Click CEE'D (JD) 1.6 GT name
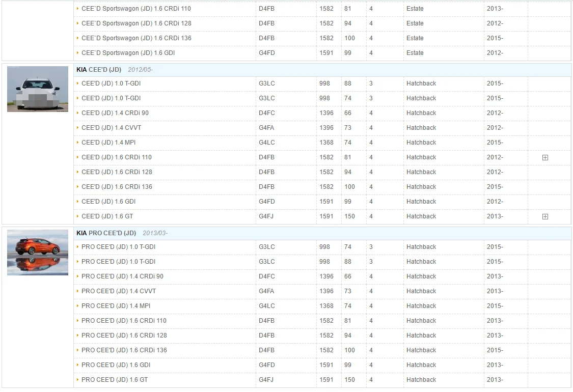This screenshot has width=573, height=392. pyautogui.click(x=107, y=216)
